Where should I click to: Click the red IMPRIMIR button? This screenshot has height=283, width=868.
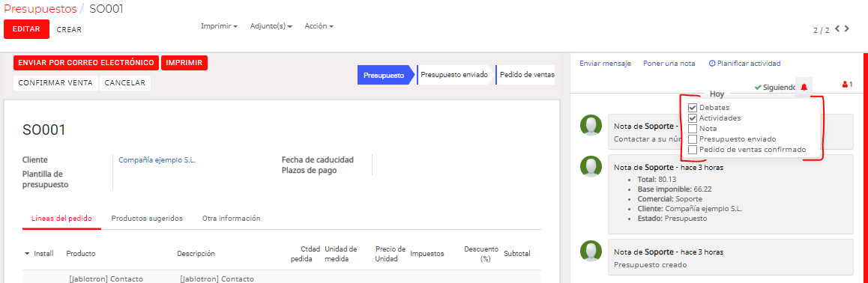[184, 63]
